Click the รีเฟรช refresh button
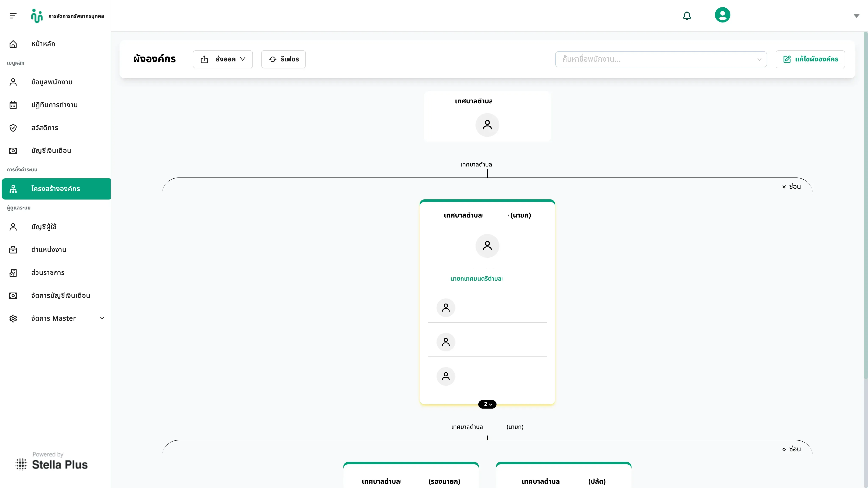Viewport: 868px width, 488px height. click(x=283, y=59)
